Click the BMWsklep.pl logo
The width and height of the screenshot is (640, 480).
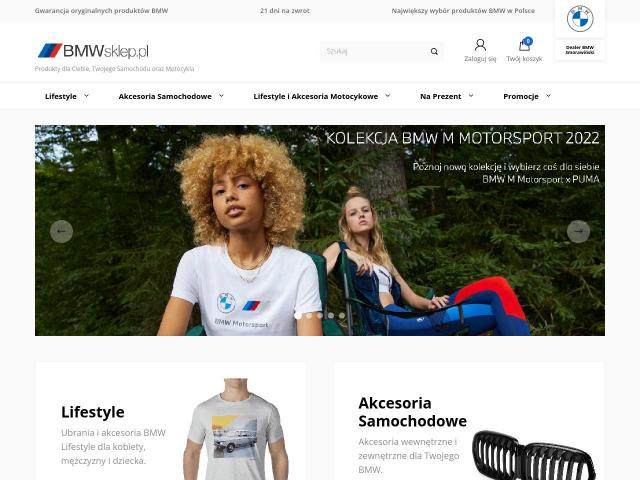tap(93, 51)
